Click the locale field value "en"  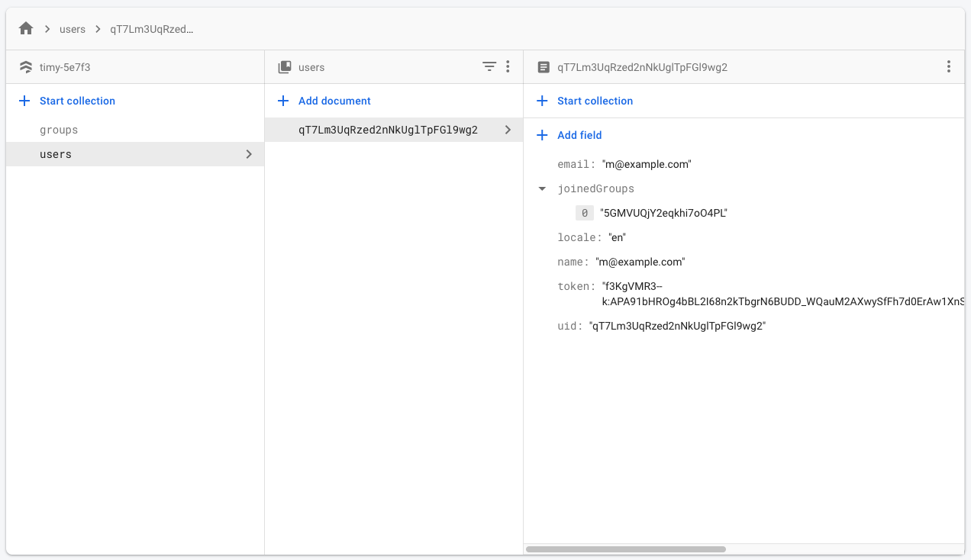point(617,237)
